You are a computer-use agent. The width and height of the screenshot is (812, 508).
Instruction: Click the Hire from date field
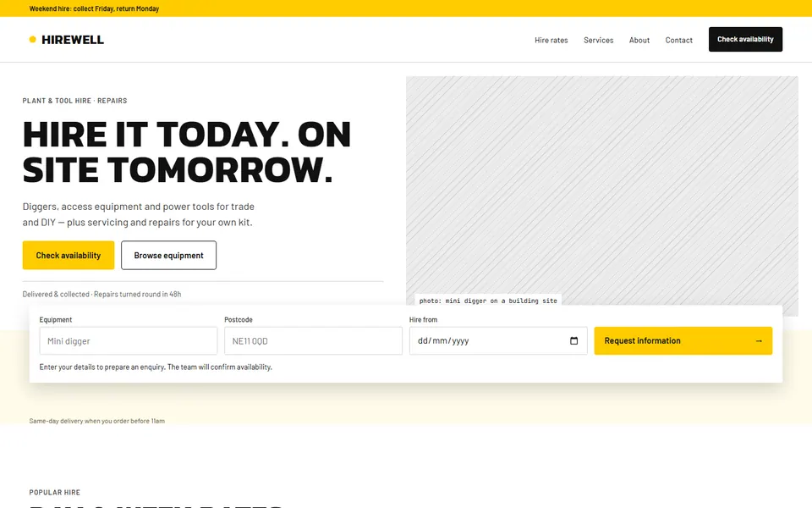click(x=498, y=340)
